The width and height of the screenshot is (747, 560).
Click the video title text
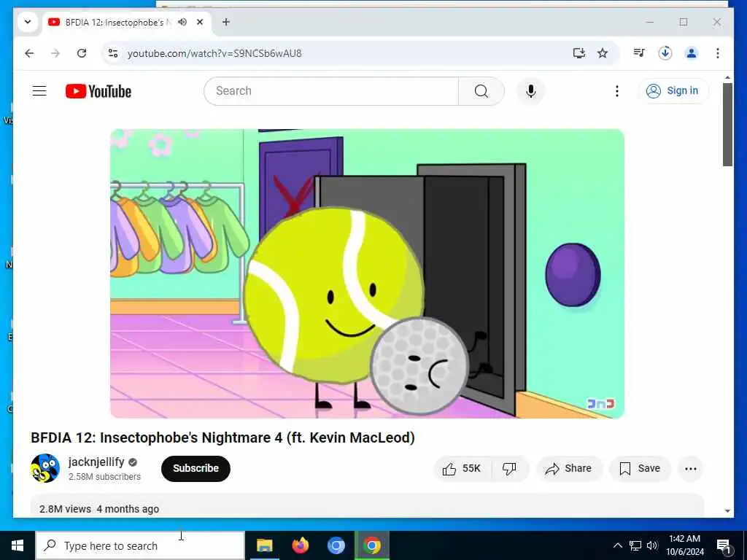pyautogui.click(x=223, y=437)
